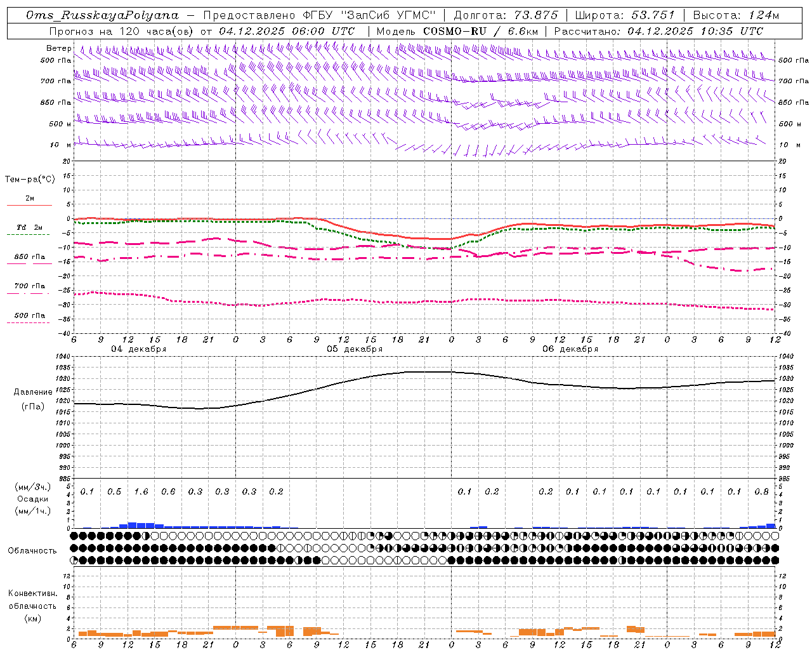Click the 'Конвективн.' convective cloud label
812x650 pixels.
(32, 594)
